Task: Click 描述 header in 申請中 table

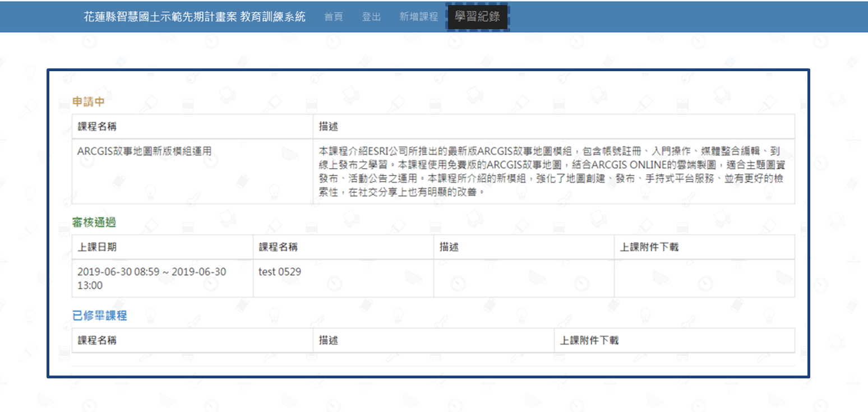Action: tap(328, 126)
